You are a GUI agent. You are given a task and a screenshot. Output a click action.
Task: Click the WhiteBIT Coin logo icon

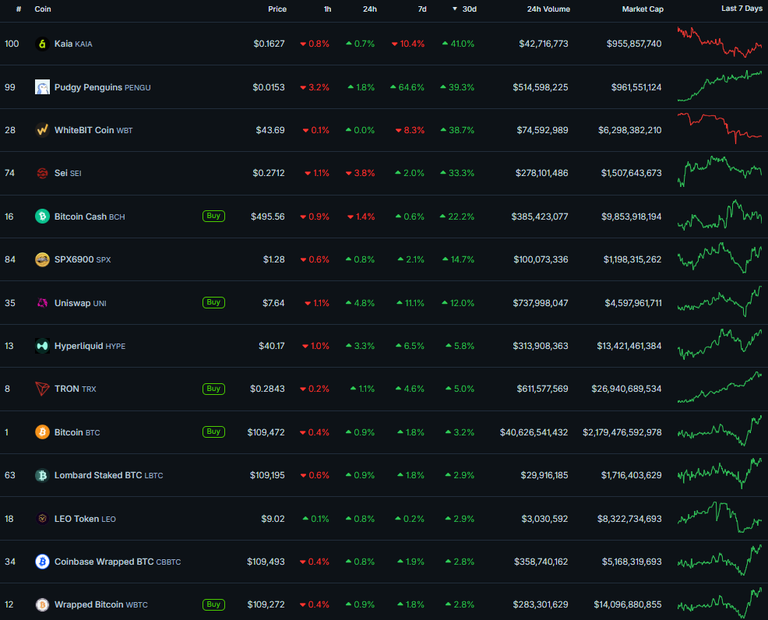point(42,130)
